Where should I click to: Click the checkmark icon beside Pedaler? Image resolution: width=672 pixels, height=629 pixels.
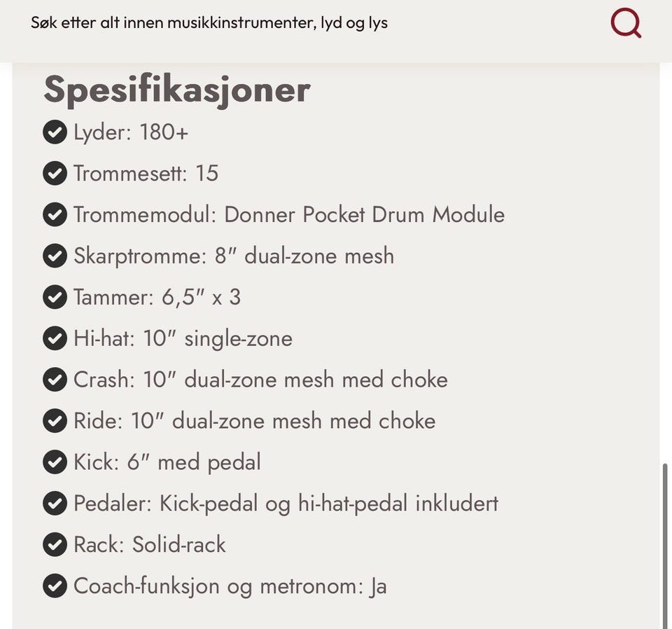tap(55, 504)
